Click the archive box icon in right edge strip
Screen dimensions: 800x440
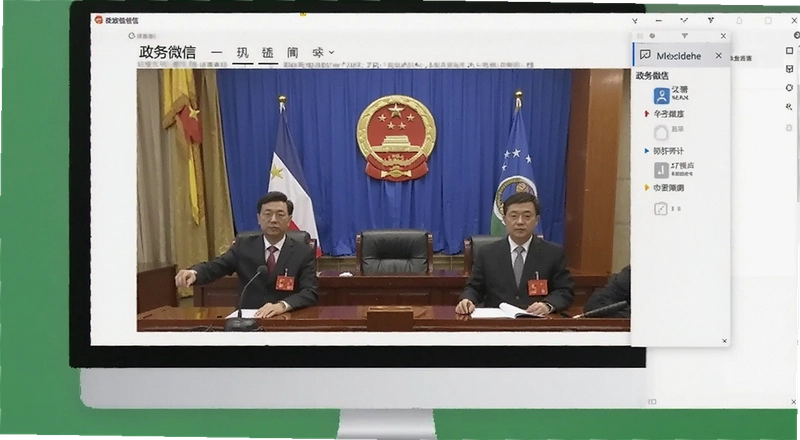click(790, 69)
